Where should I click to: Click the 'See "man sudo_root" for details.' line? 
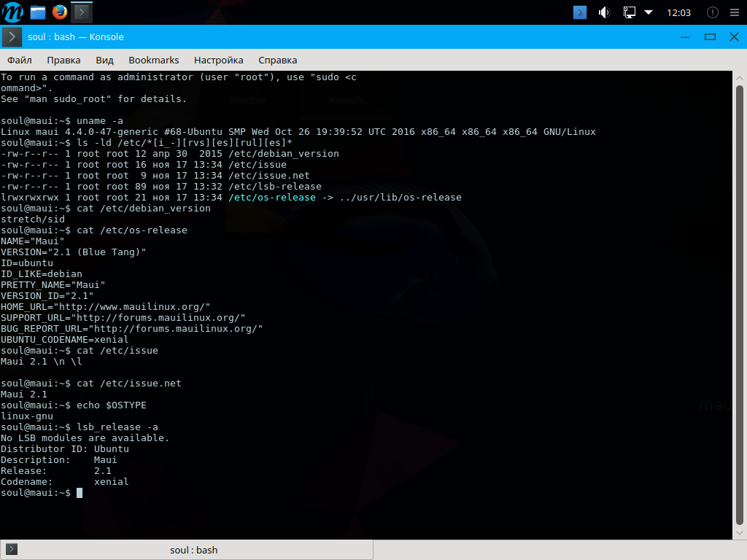(94, 99)
